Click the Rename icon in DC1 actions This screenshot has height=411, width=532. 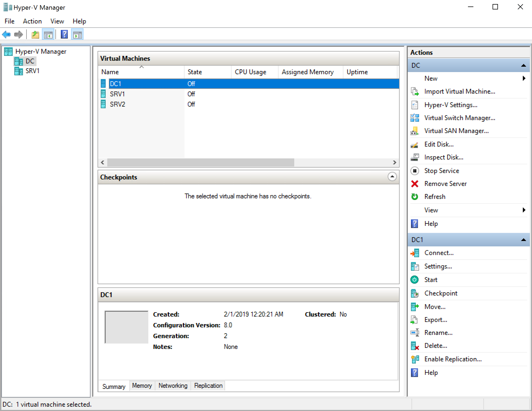[415, 332]
